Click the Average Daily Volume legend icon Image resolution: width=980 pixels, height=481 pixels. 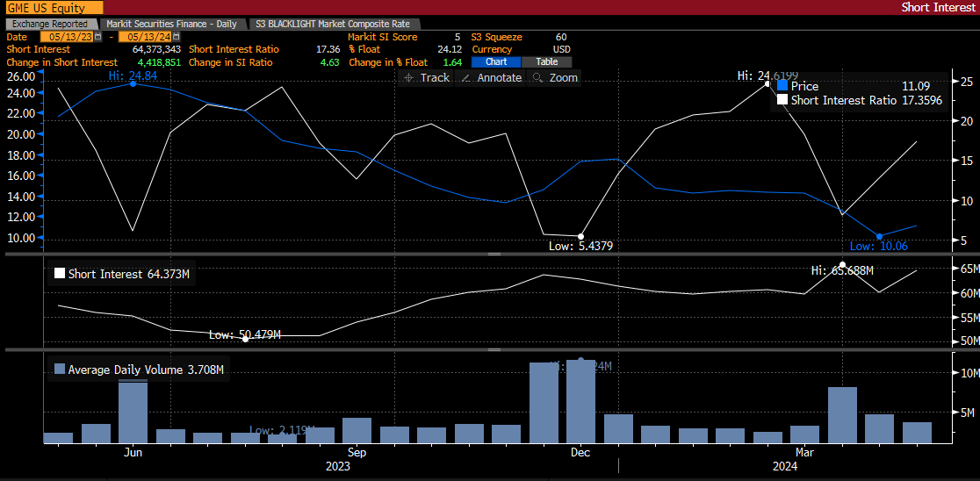click(x=60, y=370)
